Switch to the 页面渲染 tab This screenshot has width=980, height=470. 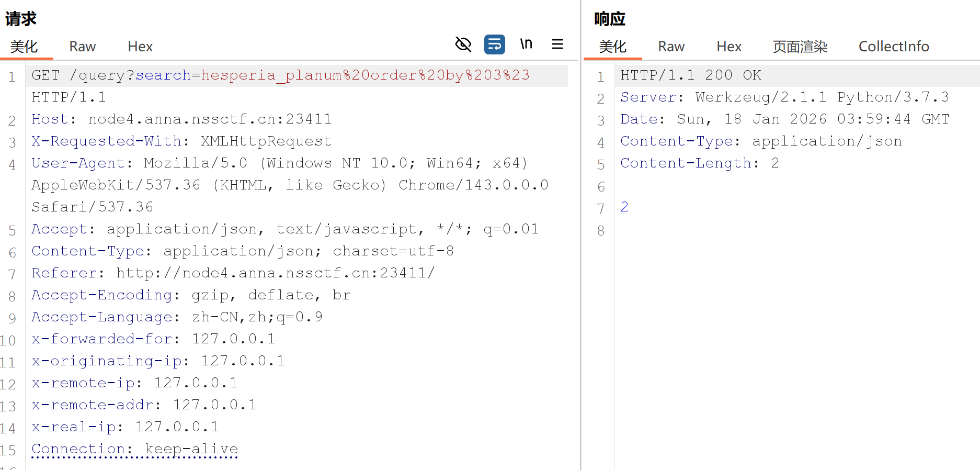(x=800, y=47)
